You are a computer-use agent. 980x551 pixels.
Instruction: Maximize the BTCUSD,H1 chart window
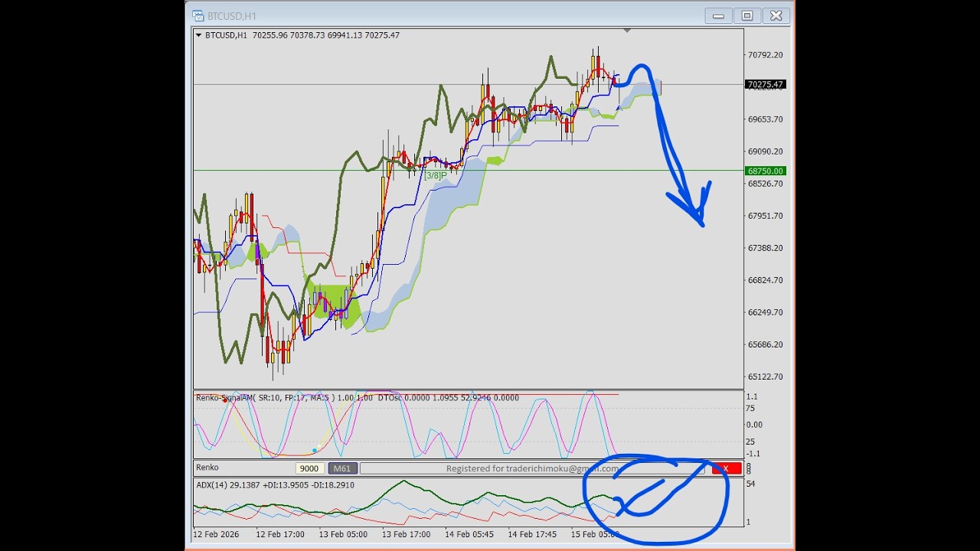click(x=747, y=16)
